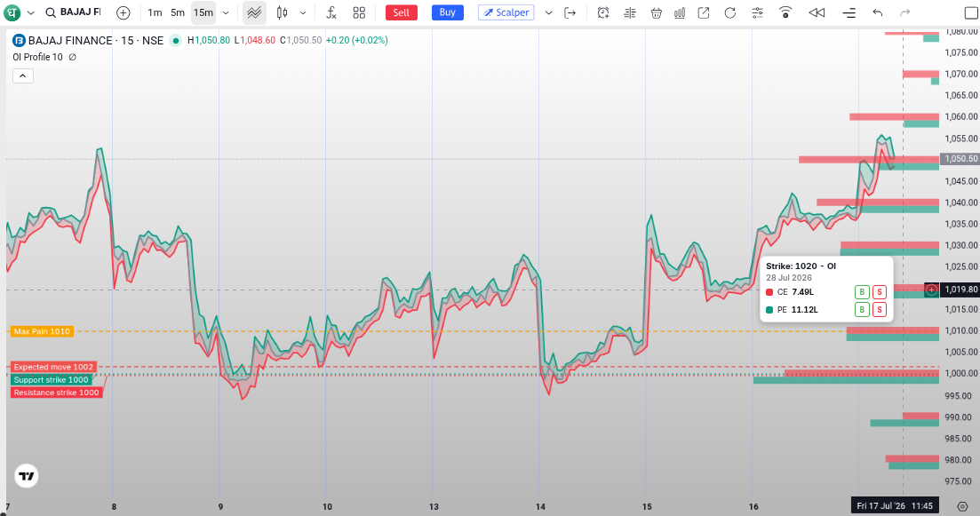Expand the dropdown next to Scalper
980x516 pixels.
pos(549,12)
